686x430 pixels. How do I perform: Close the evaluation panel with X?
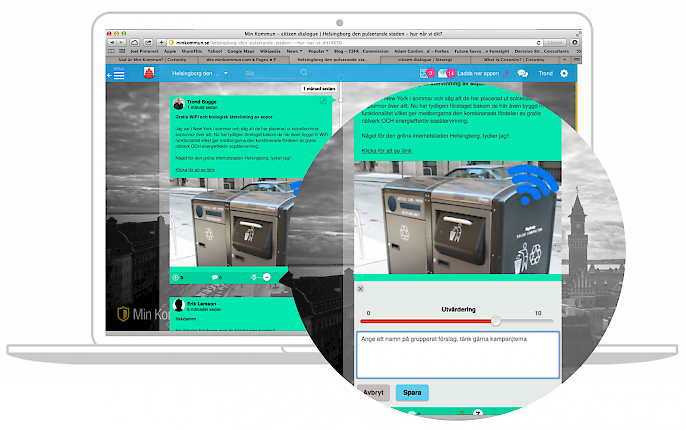[360, 289]
